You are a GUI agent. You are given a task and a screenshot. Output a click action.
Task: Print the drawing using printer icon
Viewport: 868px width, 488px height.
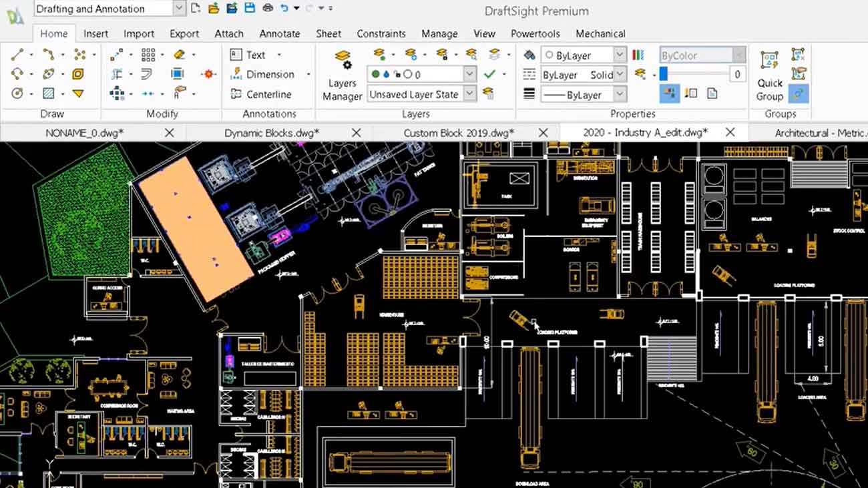click(268, 9)
